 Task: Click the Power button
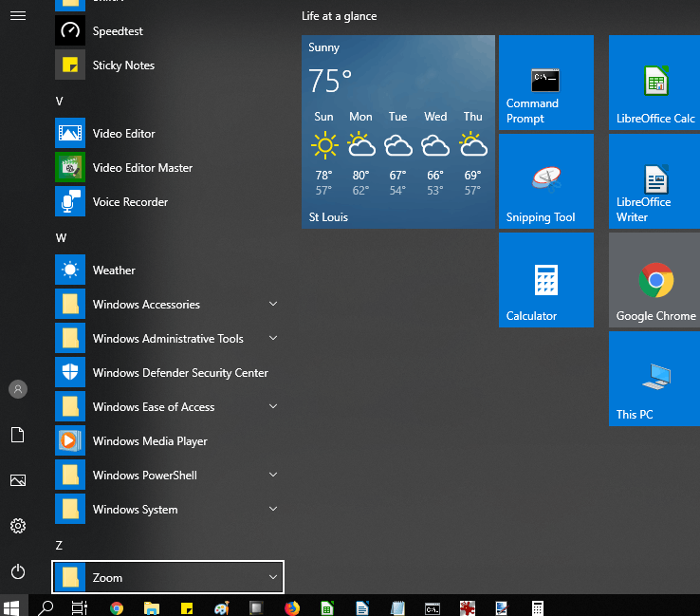[18, 571]
